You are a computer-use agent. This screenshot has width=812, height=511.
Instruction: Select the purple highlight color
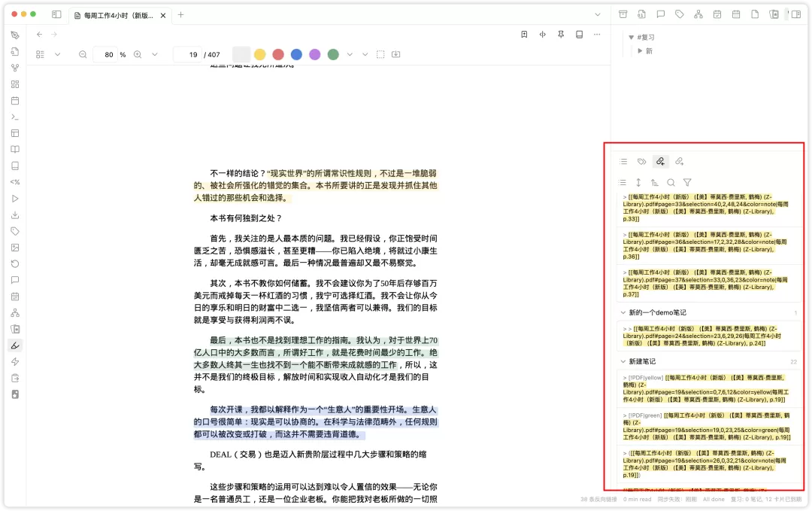coord(314,54)
